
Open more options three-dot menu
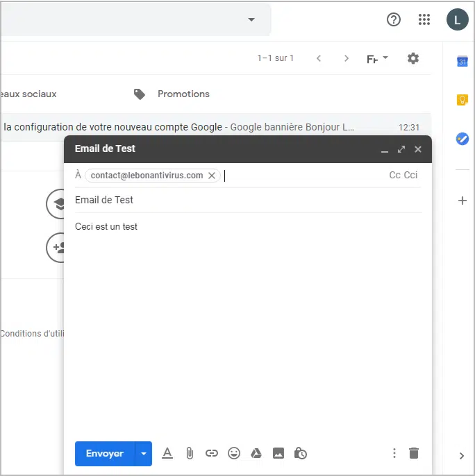[394, 453]
